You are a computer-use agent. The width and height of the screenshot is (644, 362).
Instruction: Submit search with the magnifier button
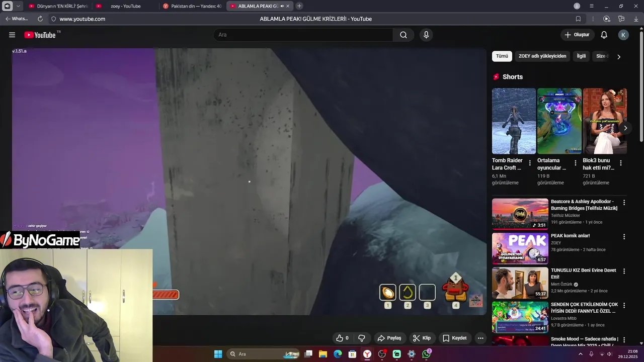(404, 35)
